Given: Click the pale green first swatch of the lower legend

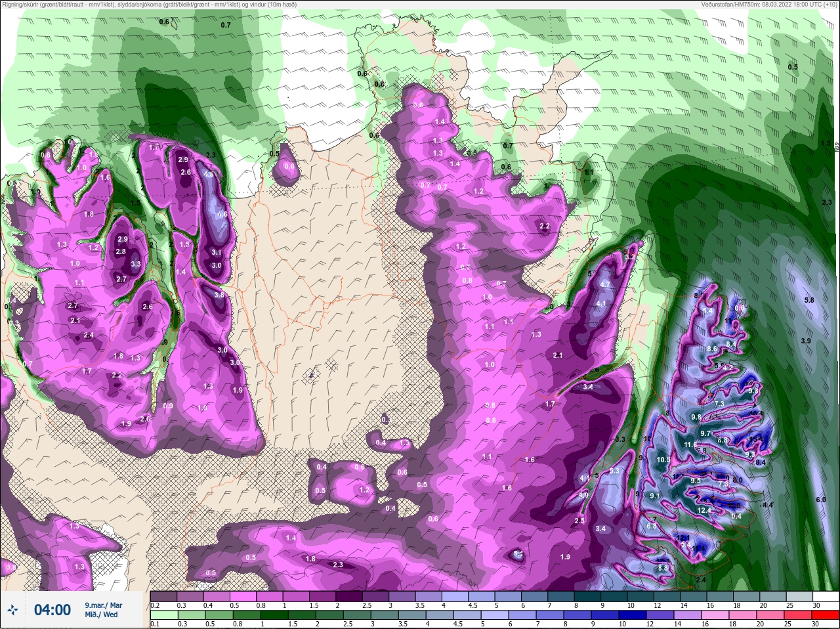Looking at the screenshot, I should click(163, 615).
